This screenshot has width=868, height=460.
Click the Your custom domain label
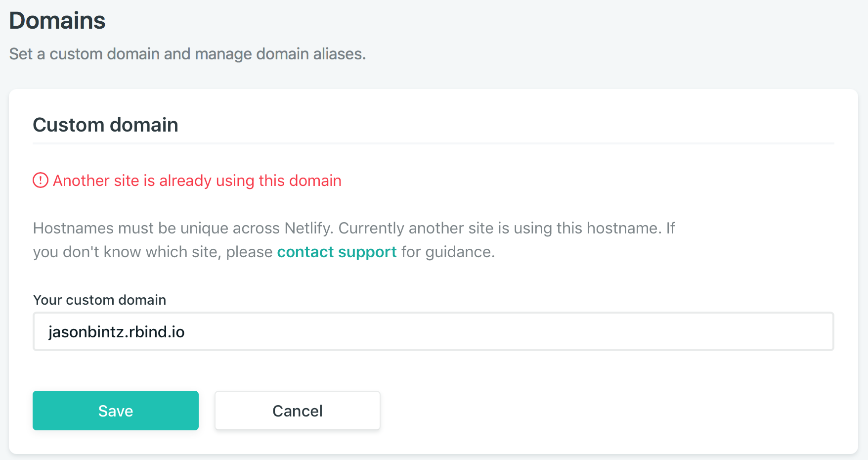pos(99,300)
